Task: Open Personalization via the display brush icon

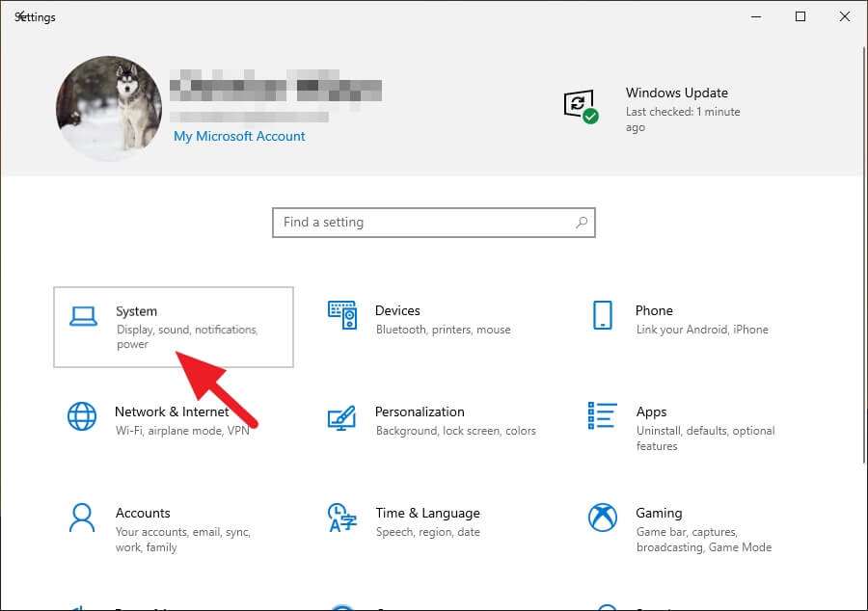Action: pyautogui.click(x=342, y=417)
